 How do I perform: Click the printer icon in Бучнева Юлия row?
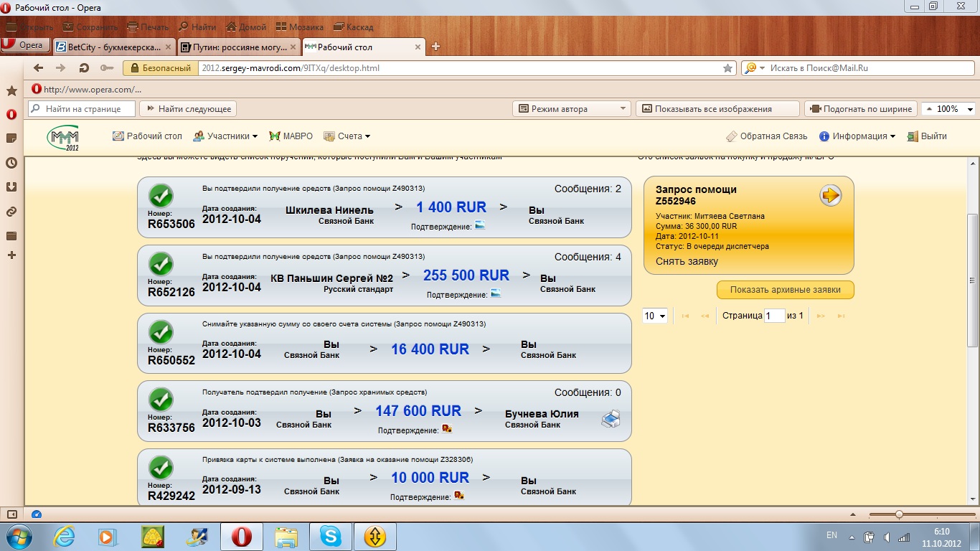point(611,420)
